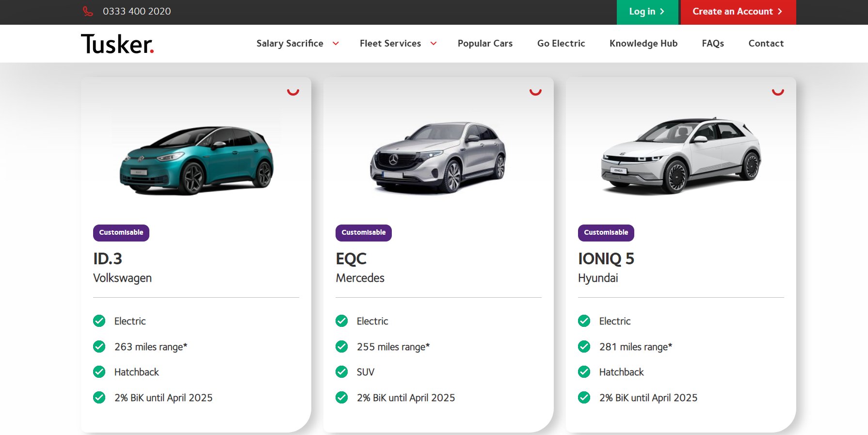This screenshot has height=435, width=868.
Task: Open the Go Electric page
Action: click(x=561, y=44)
